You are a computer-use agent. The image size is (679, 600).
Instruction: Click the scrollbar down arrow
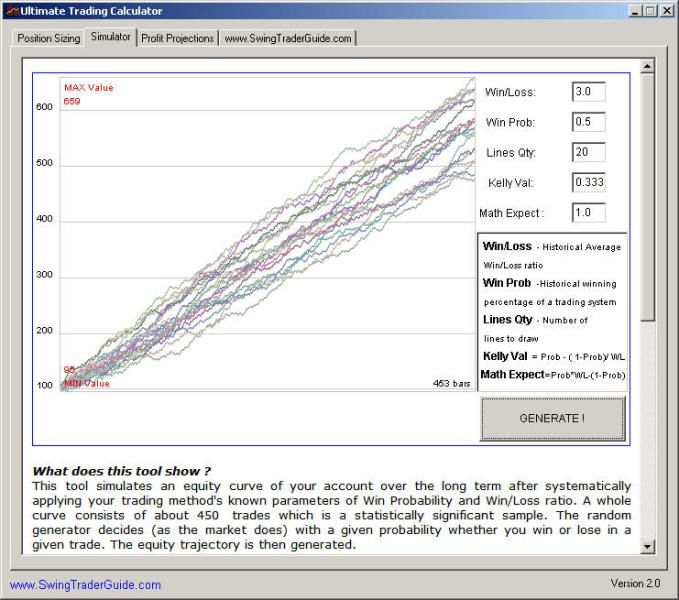647,546
